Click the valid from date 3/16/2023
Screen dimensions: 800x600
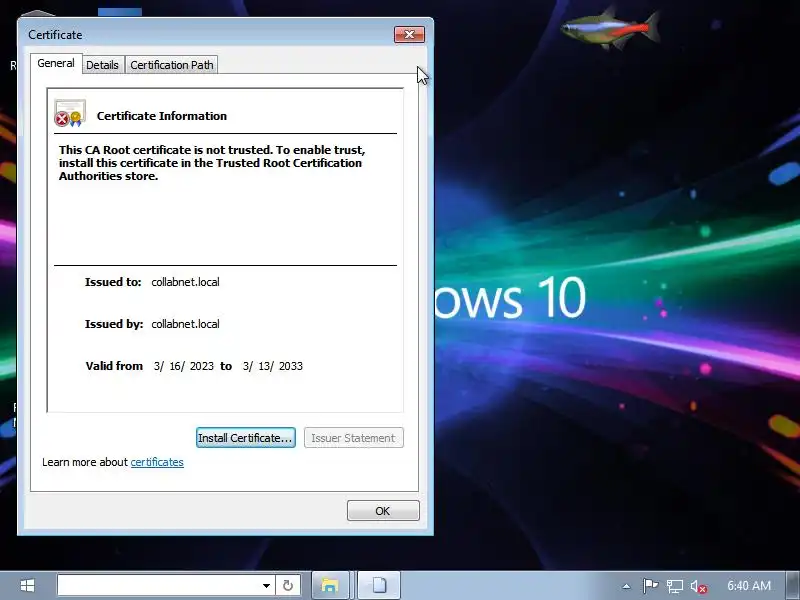click(183, 366)
